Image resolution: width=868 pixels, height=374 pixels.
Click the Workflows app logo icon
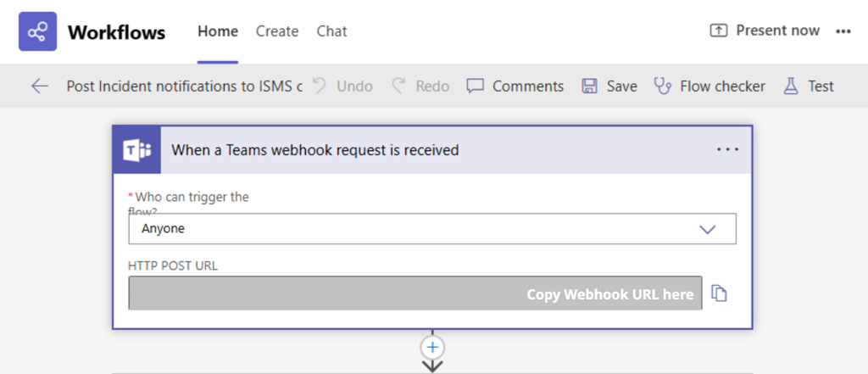tap(37, 31)
